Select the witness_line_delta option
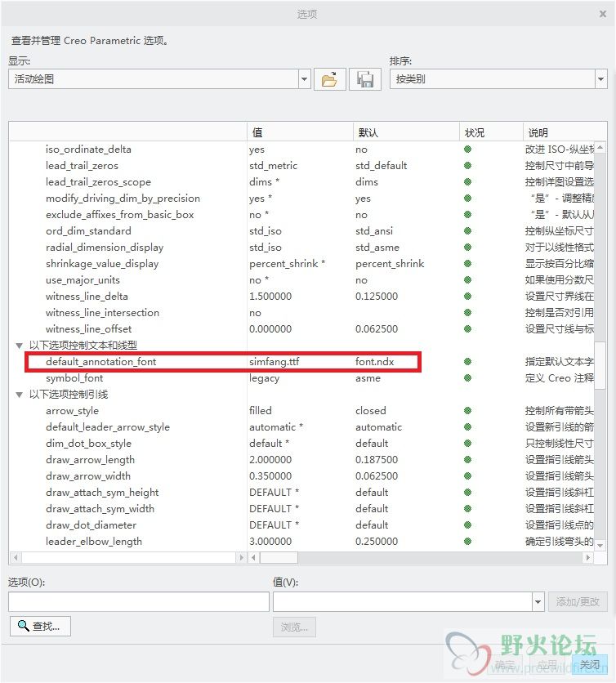Image resolution: width=616 pixels, height=683 pixels. pyautogui.click(x=87, y=297)
